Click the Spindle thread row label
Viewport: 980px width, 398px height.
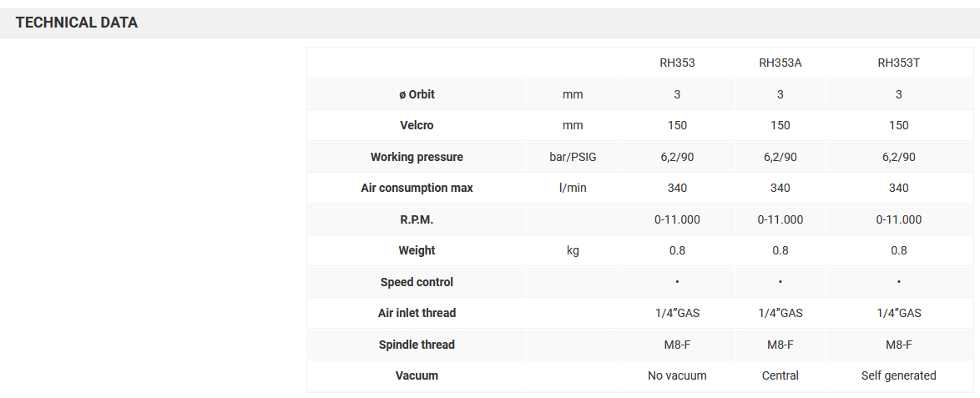click(417, 345)
